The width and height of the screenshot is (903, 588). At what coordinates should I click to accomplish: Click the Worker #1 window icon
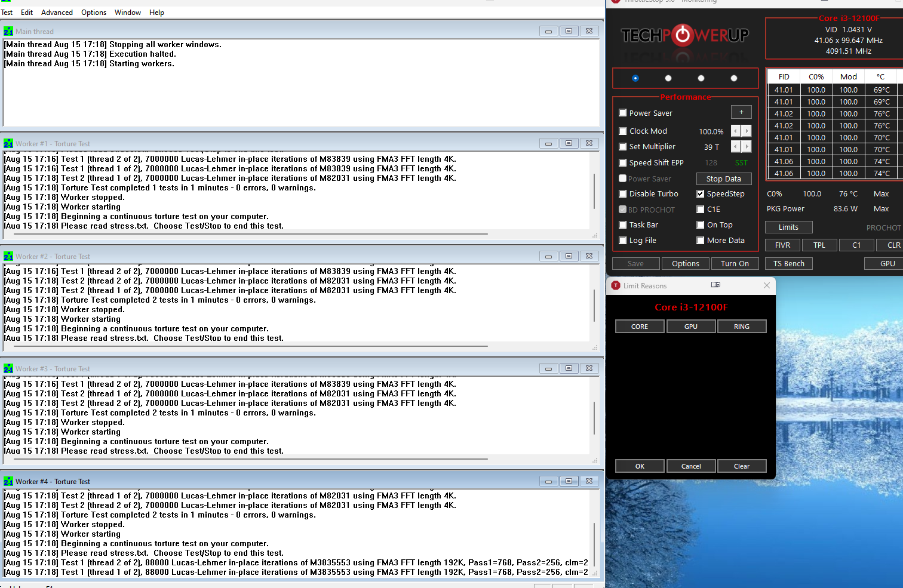click(8, 143)
